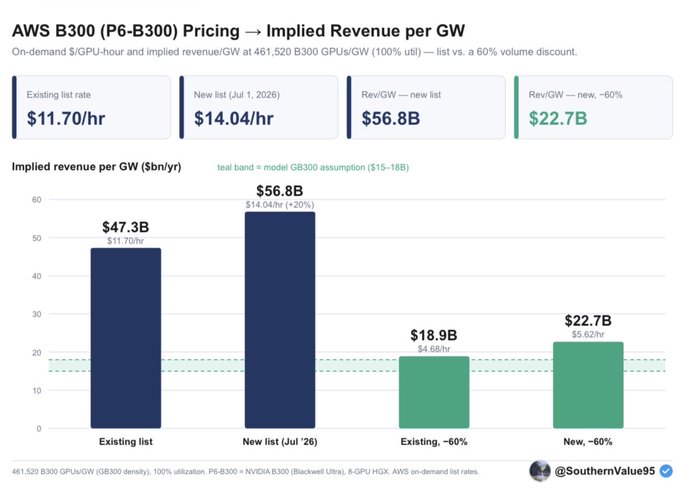Click the $56.8B label above bar

point(280,191)
